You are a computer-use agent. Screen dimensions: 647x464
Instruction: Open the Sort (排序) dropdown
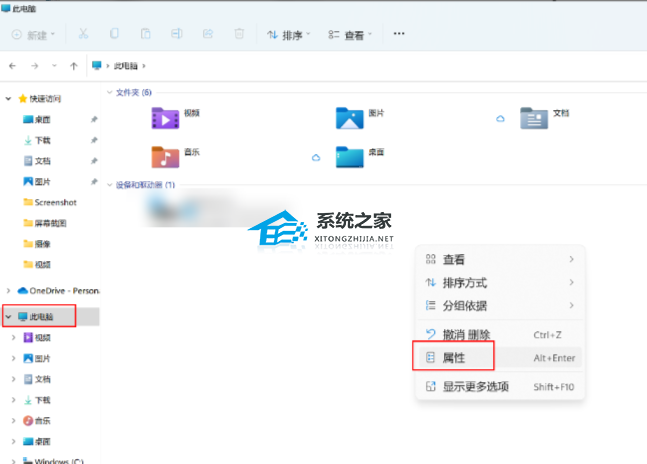point(288,35)
